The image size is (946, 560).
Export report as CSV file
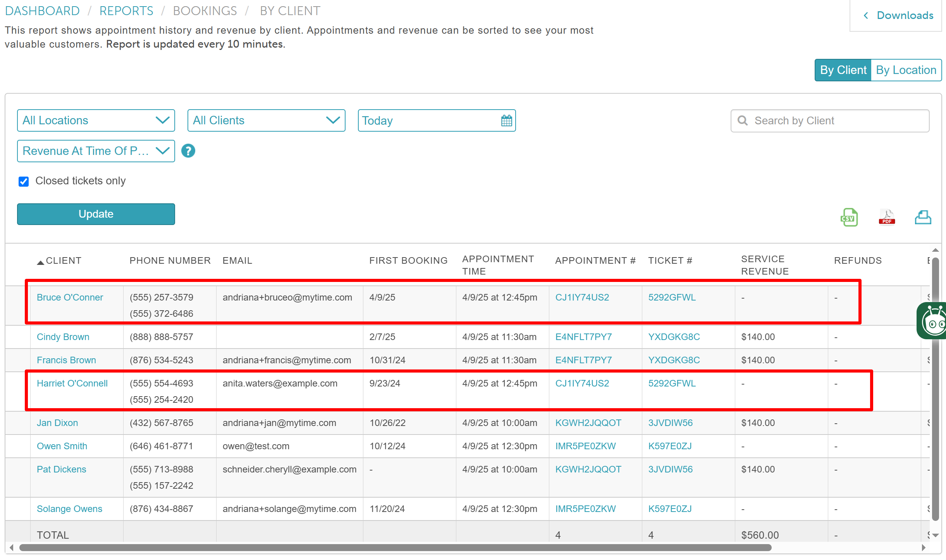[849, 217]
